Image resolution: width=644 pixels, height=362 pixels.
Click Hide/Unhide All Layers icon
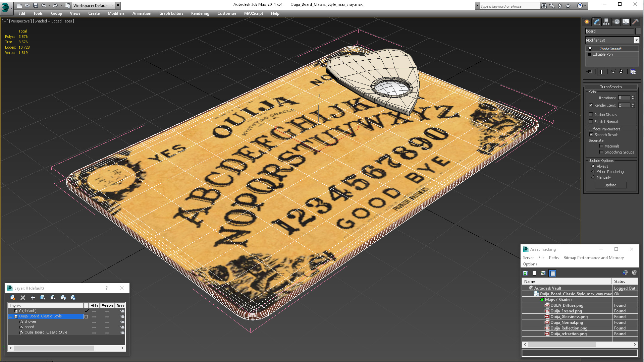63,298
